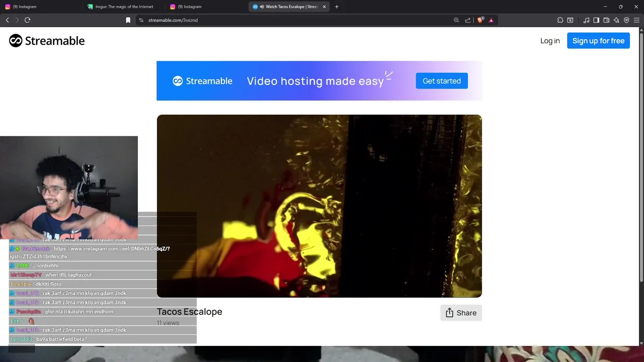The height and width of the screenshot is (362, 644).
Task: Click the Instagram reel link in chat
Action: [x=90, y=252]
